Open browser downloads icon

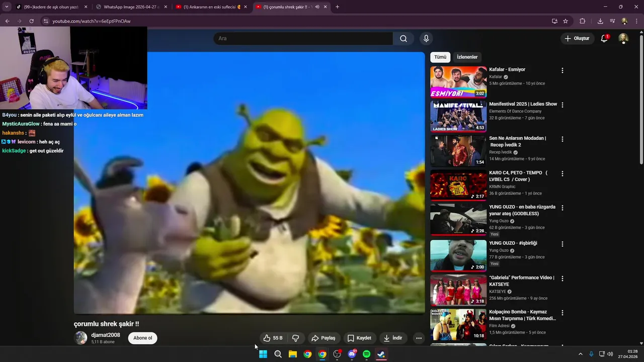tap(600, 21)
